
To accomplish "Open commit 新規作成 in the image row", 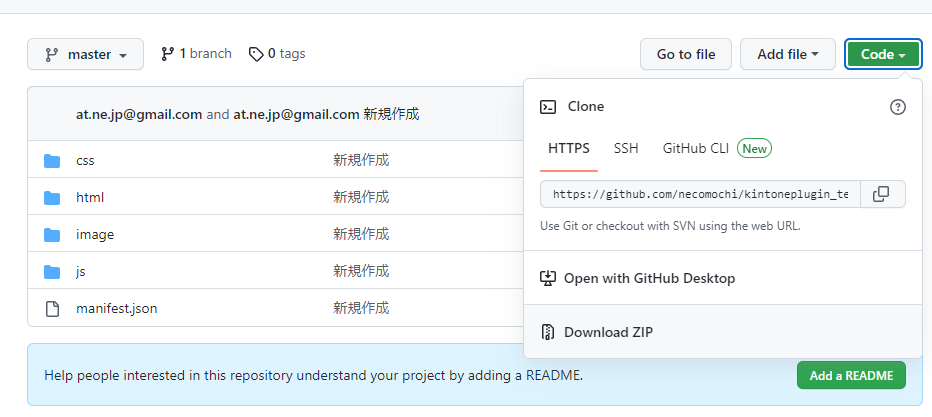I will click(361, 234).
